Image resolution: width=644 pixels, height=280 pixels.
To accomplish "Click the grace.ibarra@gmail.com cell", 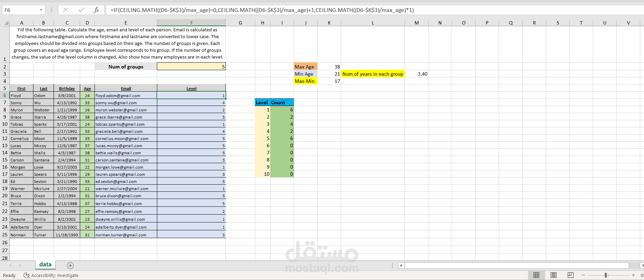I will (126, 117).
